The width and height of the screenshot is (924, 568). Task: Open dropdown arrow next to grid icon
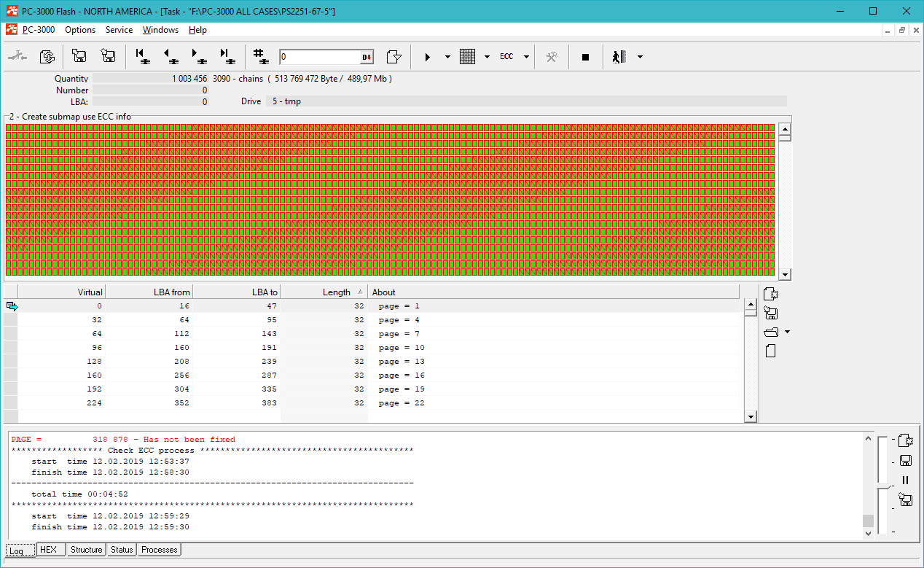tap(487, 57)
